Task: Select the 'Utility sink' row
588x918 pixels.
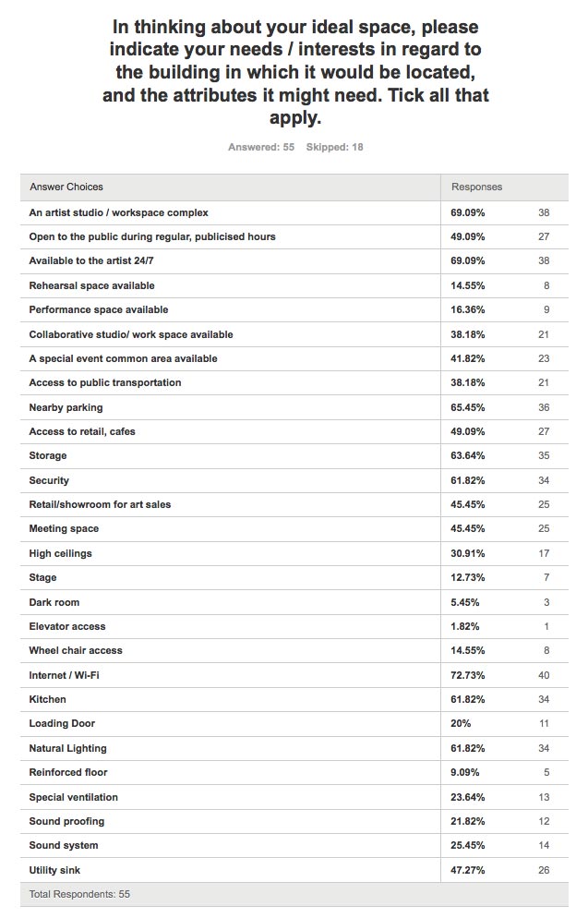Action: pyautogui.click(x=57, y=869)
